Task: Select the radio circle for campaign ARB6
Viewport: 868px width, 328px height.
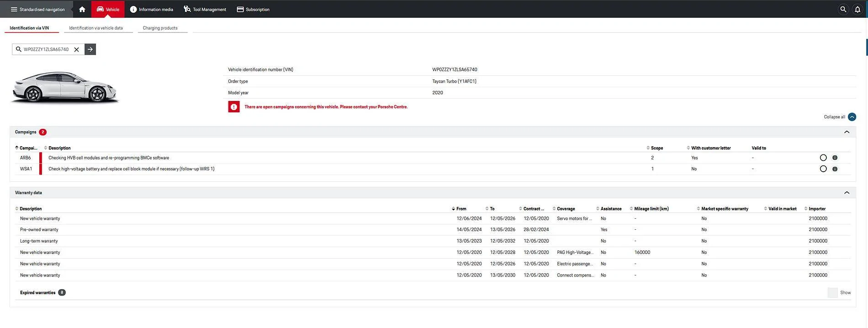Action: click(823, 158)
